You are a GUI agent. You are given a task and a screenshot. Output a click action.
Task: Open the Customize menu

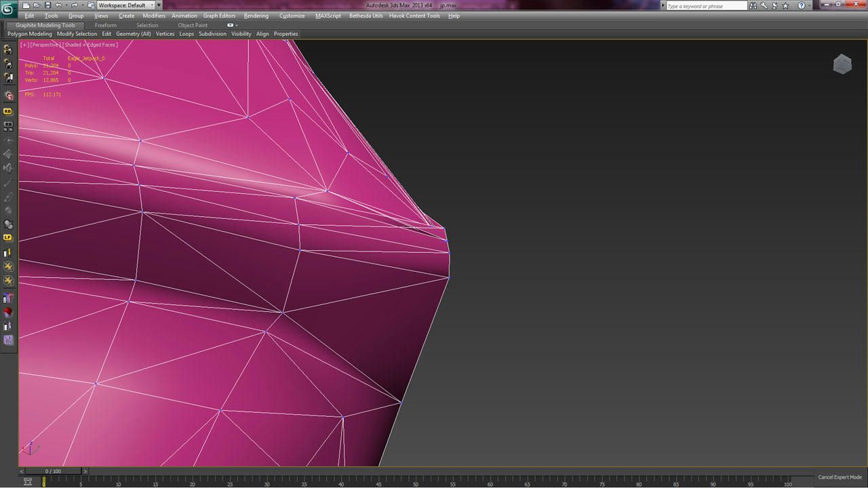[x=292, y=16]
